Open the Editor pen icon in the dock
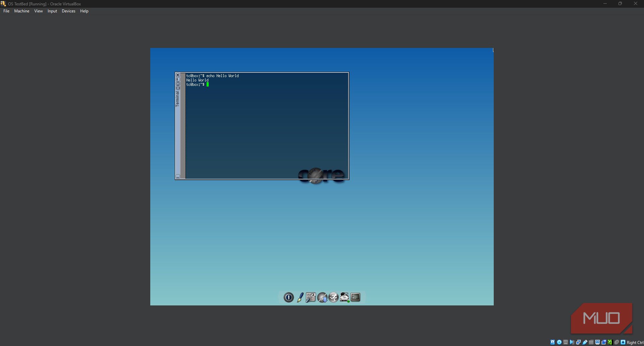Screen dimensions: 644x346 pos(300,297)
